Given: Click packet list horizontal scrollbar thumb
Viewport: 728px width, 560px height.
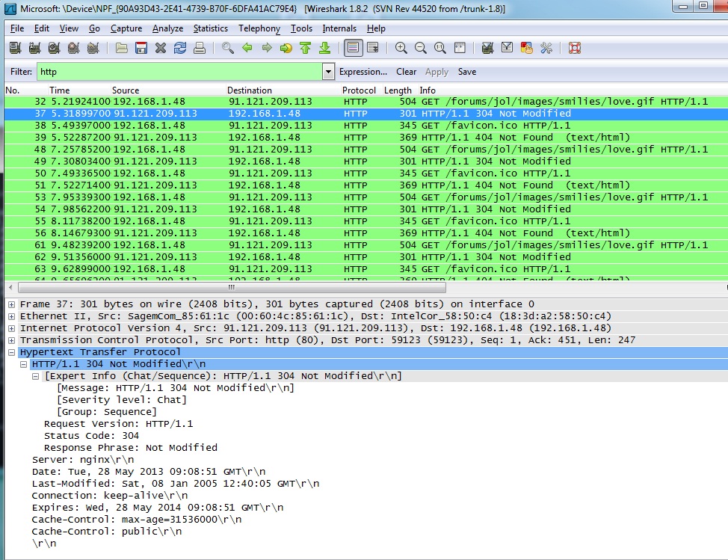Looking at the screenshot, I should click(x=232, y=288).
